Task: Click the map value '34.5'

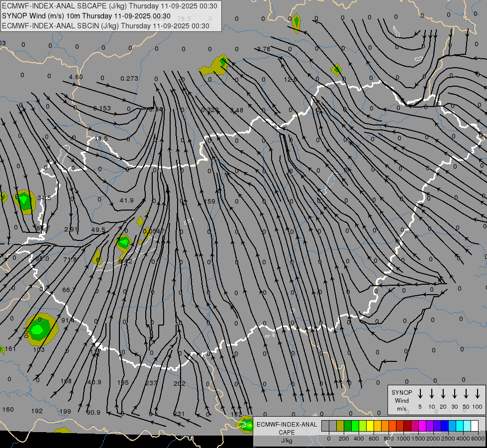Action: (44, 198)
